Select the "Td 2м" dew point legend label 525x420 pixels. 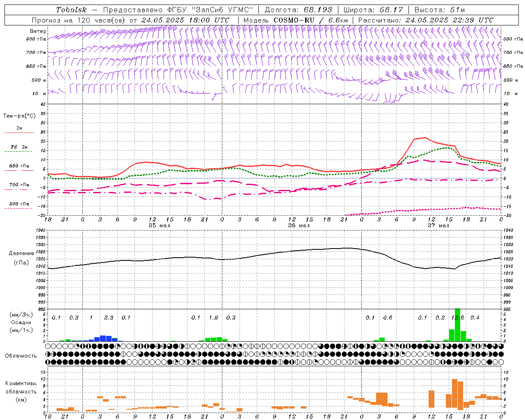click(x=19, y=147)
